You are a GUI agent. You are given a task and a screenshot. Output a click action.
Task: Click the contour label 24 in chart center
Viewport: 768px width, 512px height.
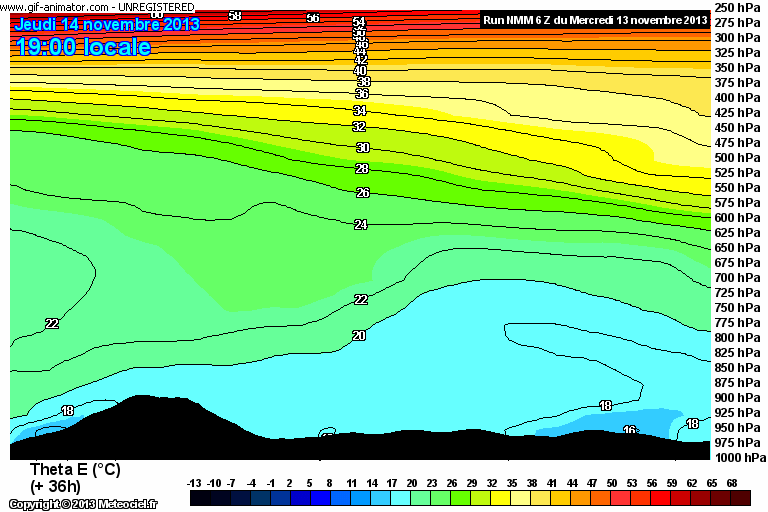361,225
